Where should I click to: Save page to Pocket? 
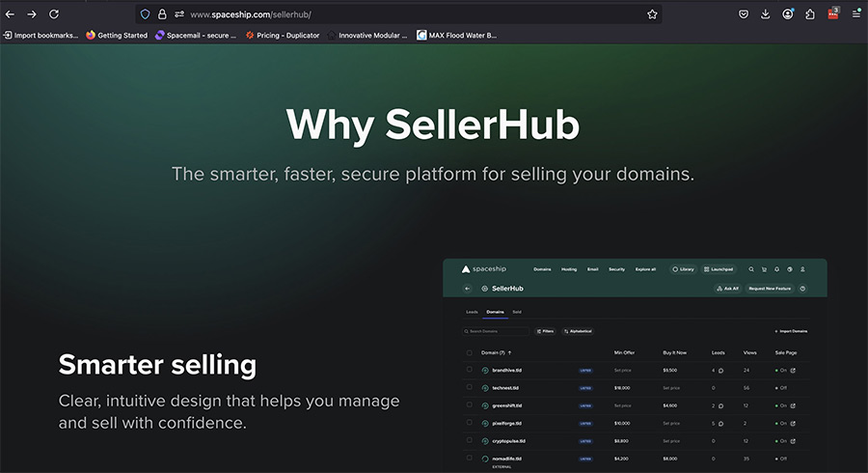tap(744, 14)
